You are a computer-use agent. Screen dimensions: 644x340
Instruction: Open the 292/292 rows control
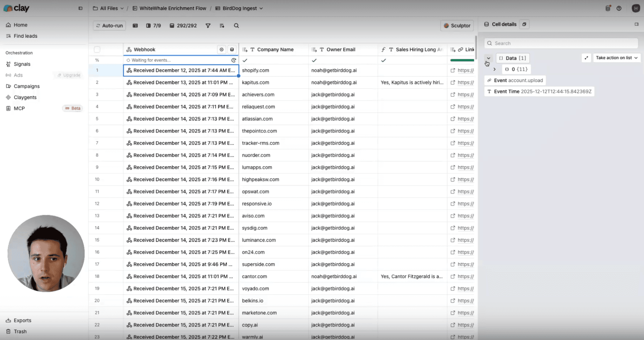pyautogui.click(x=183, y=26)
